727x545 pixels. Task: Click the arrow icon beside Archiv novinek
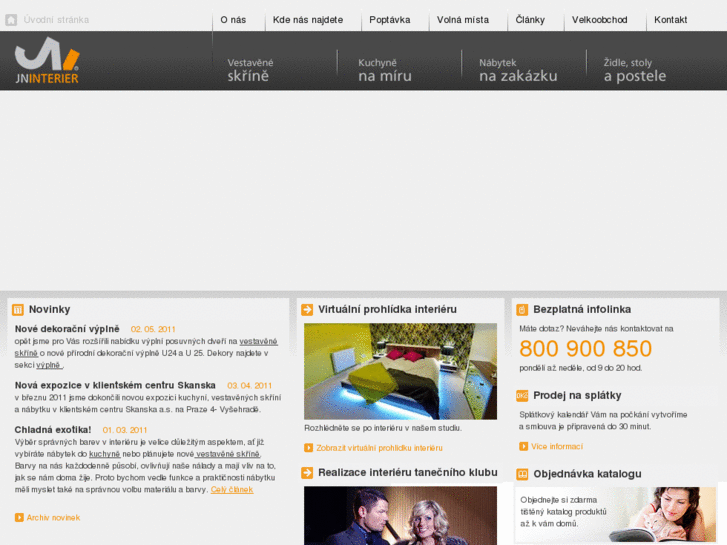coord(19,517)
